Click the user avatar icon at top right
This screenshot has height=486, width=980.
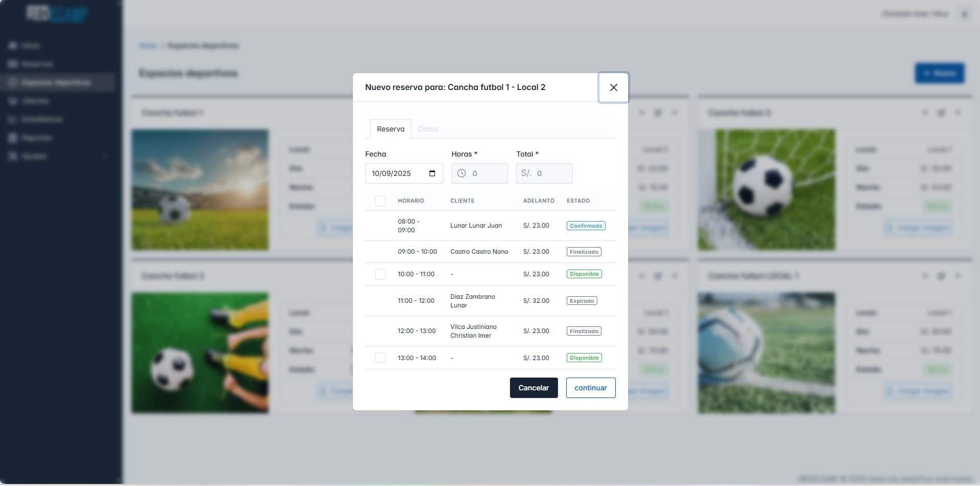tap(965, 14)
